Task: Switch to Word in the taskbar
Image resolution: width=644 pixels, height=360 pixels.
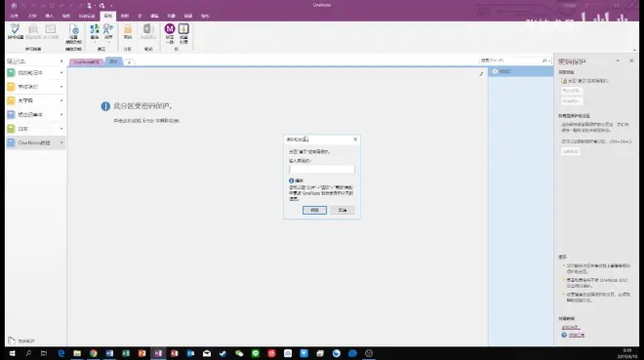Action: tap(109, 353)
